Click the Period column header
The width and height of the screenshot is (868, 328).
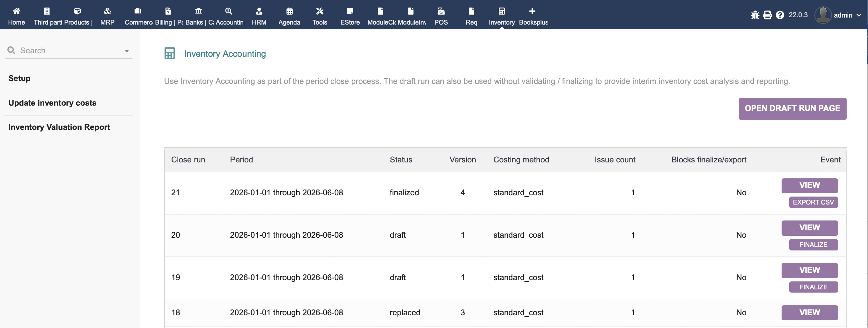coord(241,160)
